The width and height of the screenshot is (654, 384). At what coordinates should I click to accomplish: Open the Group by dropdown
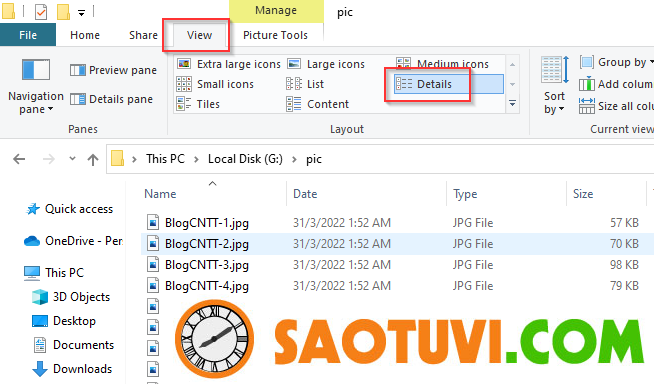(616, 62)
